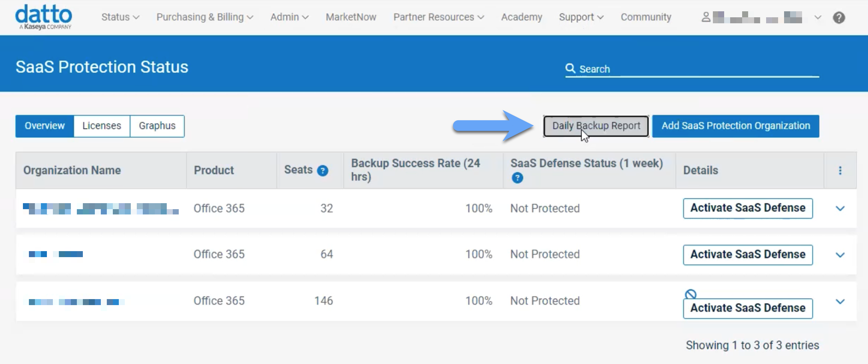Visit the Community page

pos(646,17)
